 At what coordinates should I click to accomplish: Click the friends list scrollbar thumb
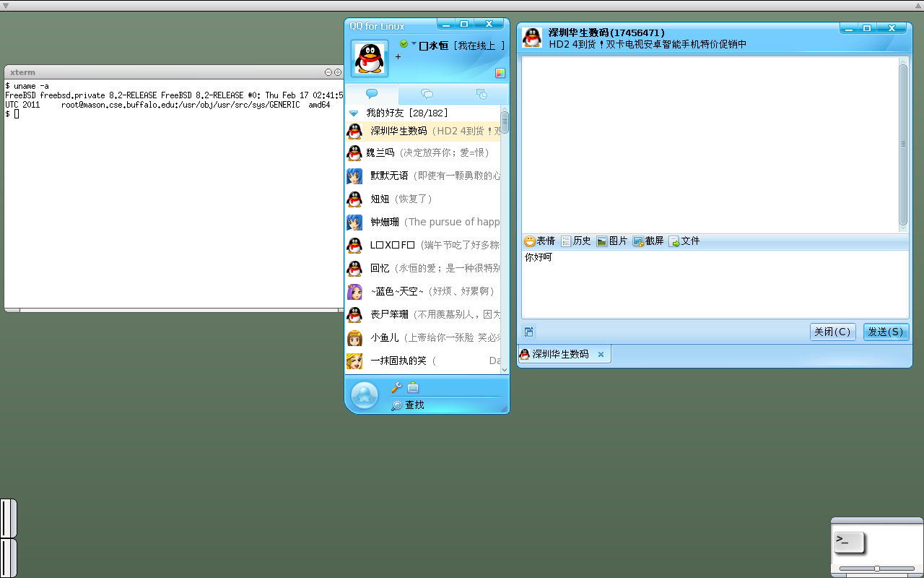(505, 121)
